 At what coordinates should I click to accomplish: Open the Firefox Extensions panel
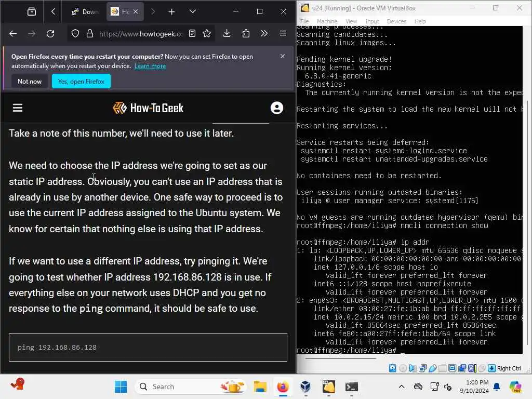coord(246,34)
